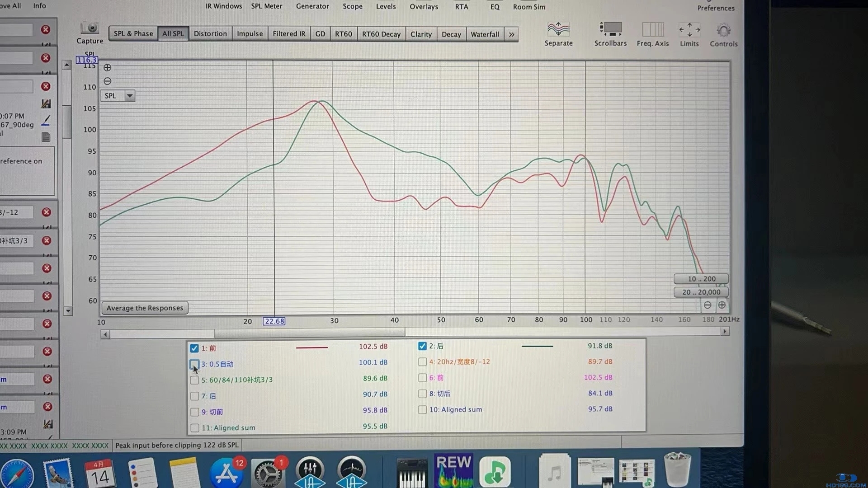Open the Room Sim tool

529,7
